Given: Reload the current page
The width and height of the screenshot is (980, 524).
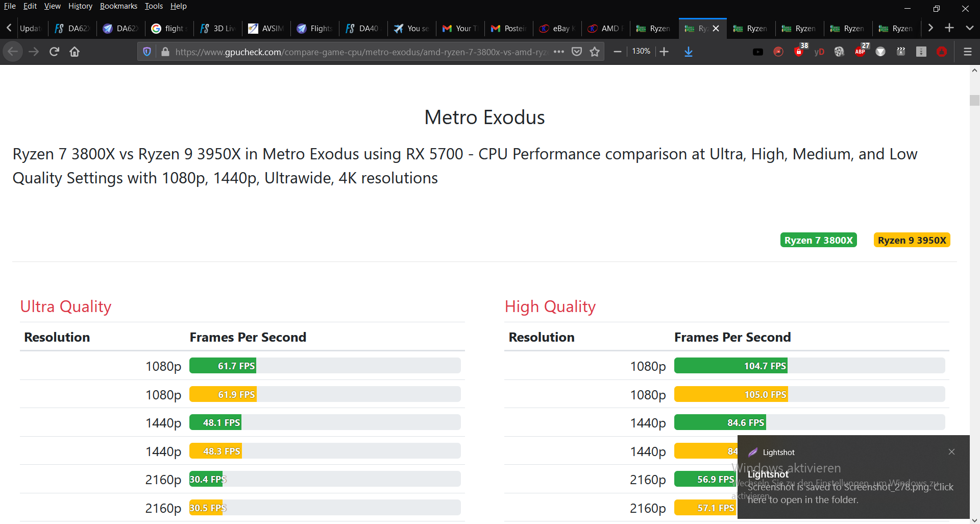Looking at the screenshot, I should click(x=54, y=52).
